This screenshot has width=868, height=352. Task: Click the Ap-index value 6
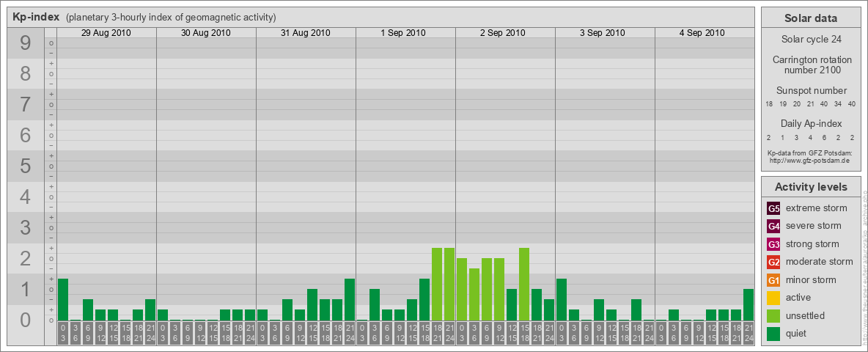point(824,137)
